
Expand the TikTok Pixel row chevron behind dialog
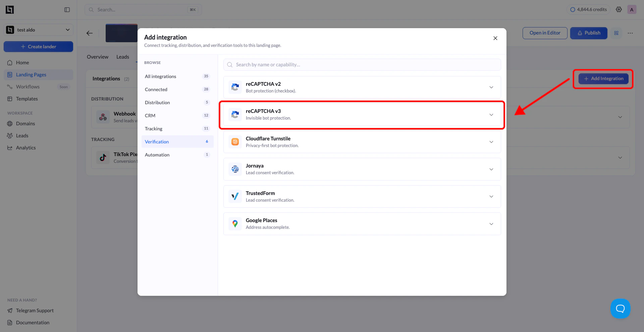coord(620,157)
